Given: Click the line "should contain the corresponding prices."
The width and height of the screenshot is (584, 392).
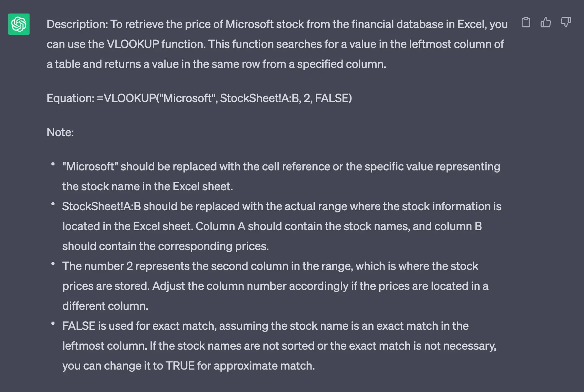Looking at the screenshot, I should pyautogui.click(x=165, y=246).
